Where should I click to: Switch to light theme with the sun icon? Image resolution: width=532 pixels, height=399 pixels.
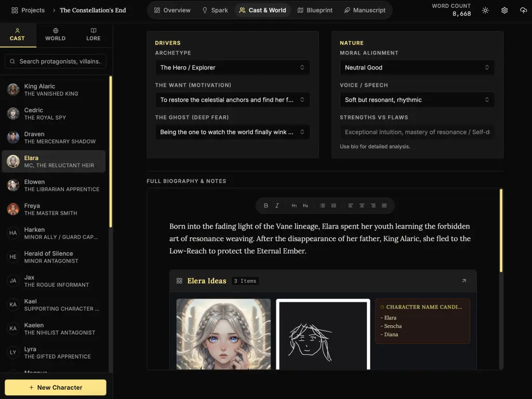tap(485, 10)
